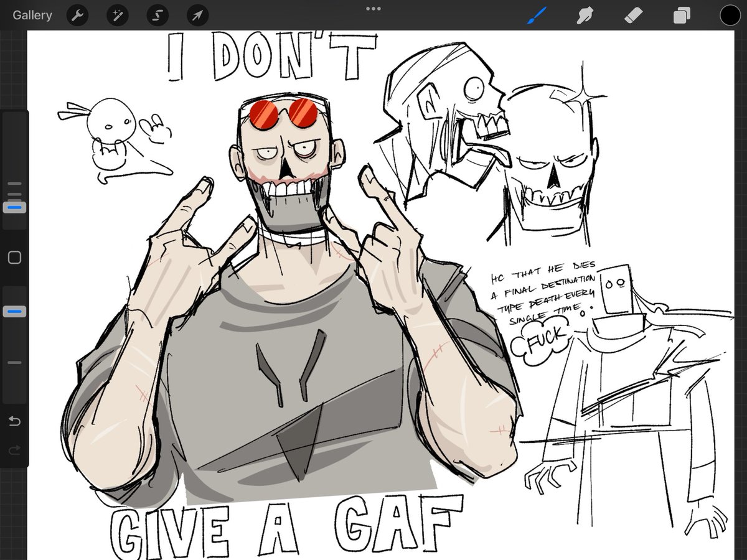Image resolution: width=747 pixels, height=560 pixels.
Task: Tap the three-dot multitasking indicator
Action: point(374,9)
